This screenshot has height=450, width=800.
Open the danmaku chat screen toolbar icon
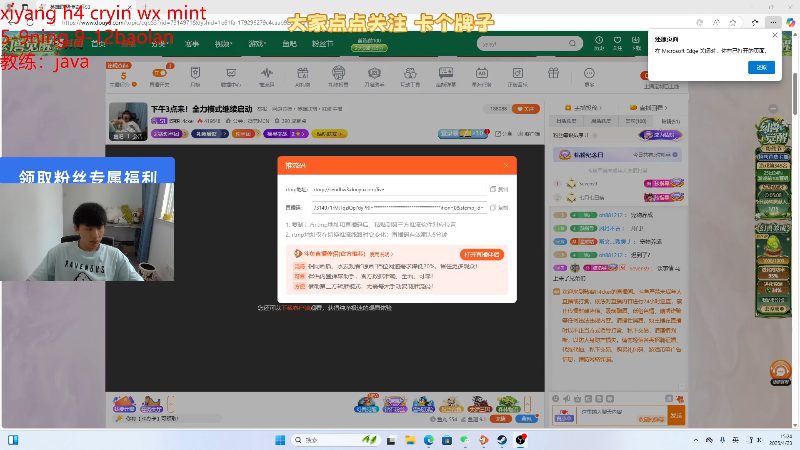[x=446, y=73]
